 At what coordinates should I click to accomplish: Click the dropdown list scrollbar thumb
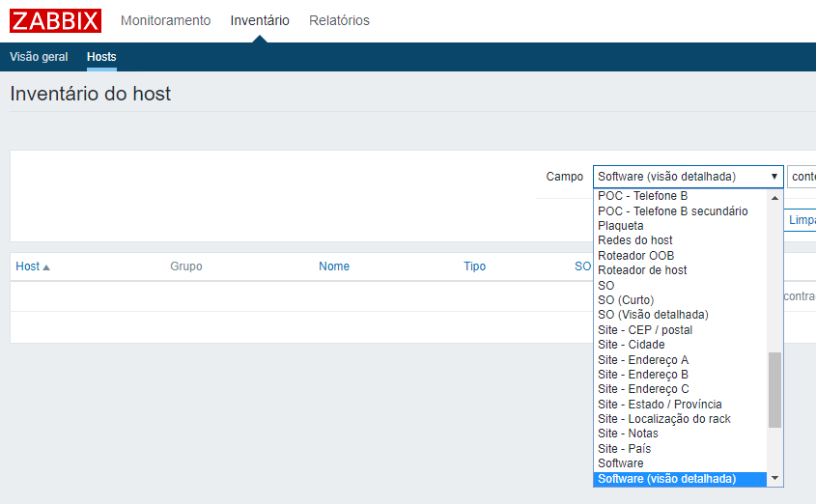(x=774, y=389)
